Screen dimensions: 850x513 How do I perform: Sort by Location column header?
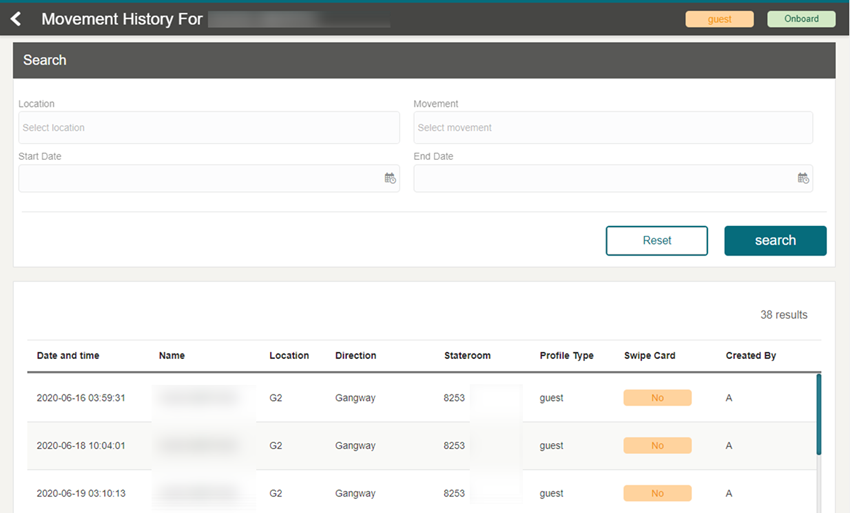[x=289, y=355]
